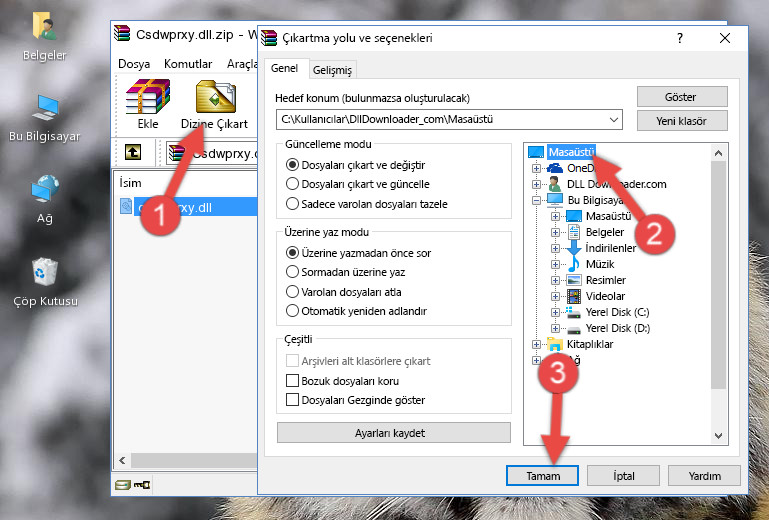769x520 pixels.
Task: Click the WinRAR horizontal scrollbar left arrow
Action: point(123,460)
